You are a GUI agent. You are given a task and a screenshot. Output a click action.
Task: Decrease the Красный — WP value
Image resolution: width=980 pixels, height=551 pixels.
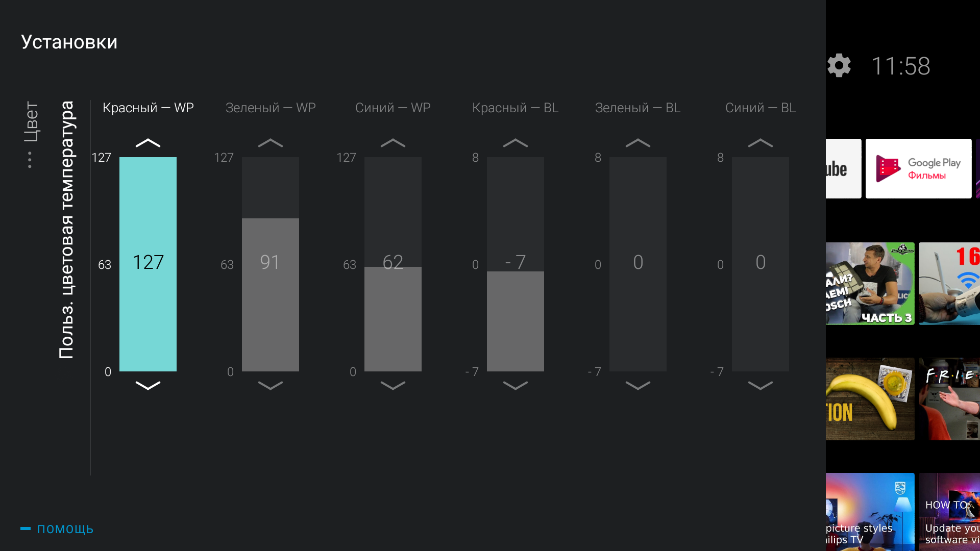tap(148, 386)
